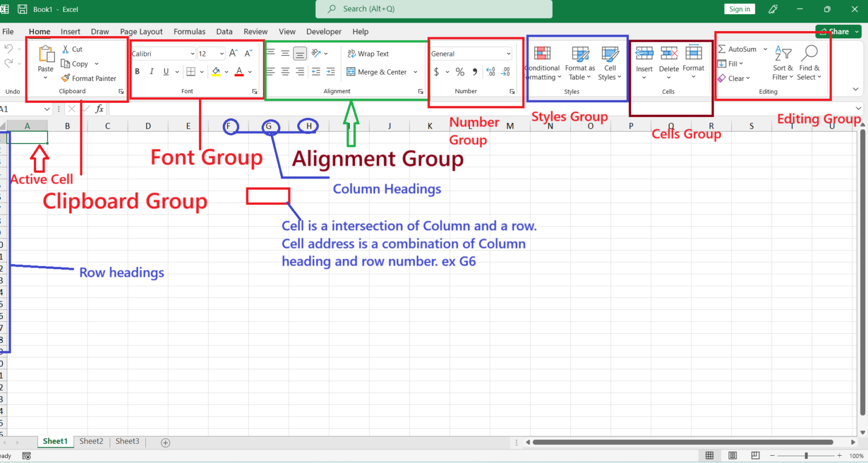The height and width of the screenshot is (463, 868).
Task: Switch to Page Break Preview in status bar
Action: pos(756,456)
